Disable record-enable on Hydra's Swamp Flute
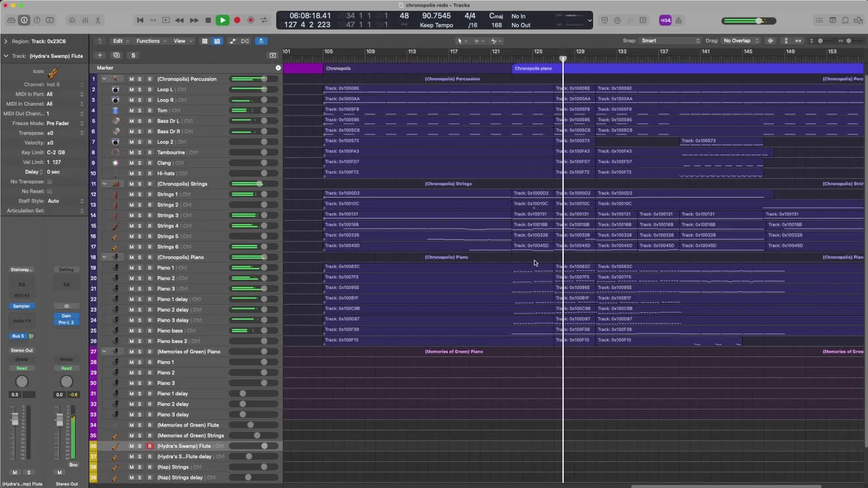This screenshot has width=868, height=488. tap(150, 446)
